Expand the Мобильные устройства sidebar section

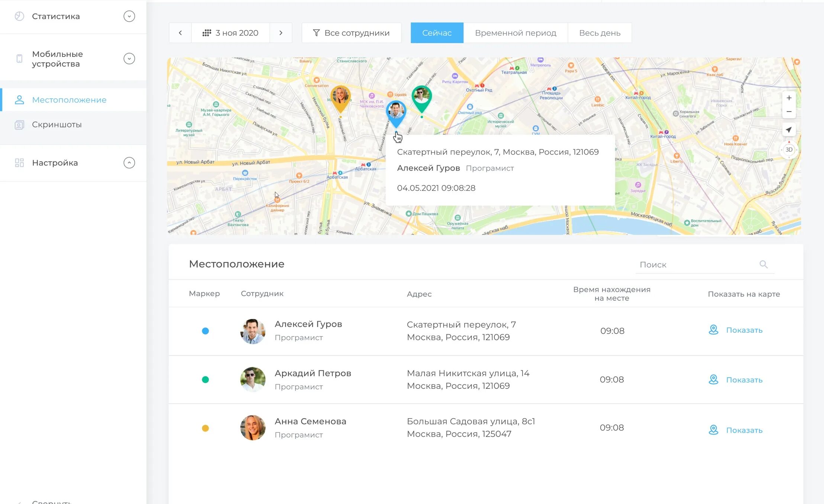pos(129,59)
